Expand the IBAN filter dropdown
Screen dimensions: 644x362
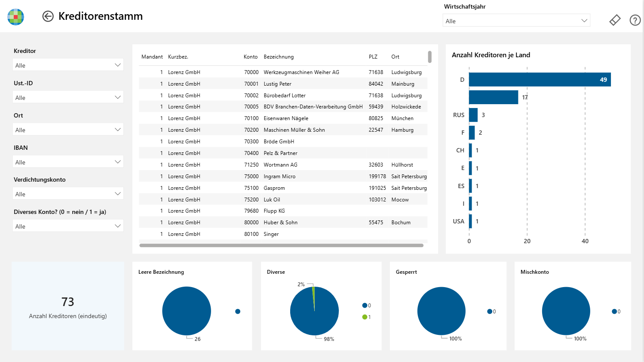click(68, 162)
